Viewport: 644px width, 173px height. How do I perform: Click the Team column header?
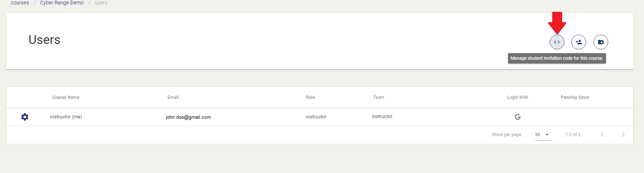[379, 97]
